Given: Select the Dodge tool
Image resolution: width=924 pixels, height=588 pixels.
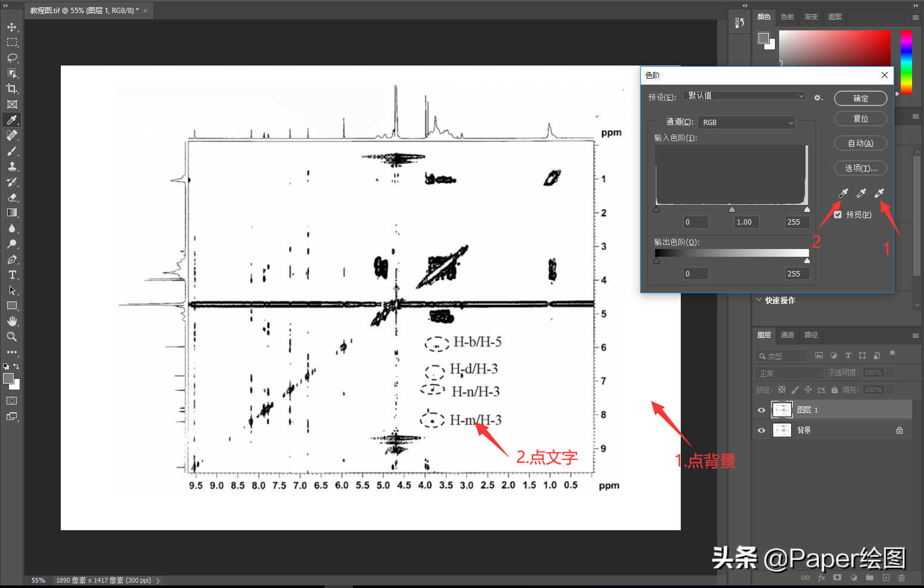Looking at the screenshot, I should click(12, 244).
